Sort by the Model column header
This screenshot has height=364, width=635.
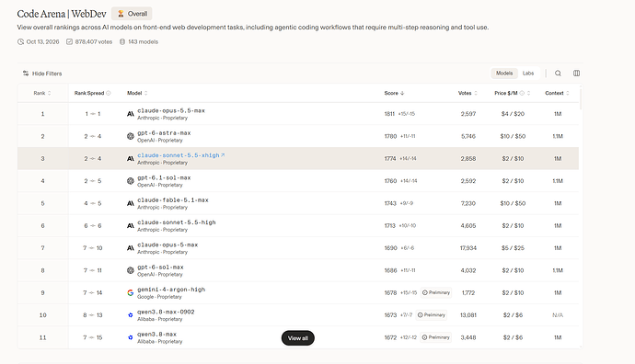coord(137,93)
